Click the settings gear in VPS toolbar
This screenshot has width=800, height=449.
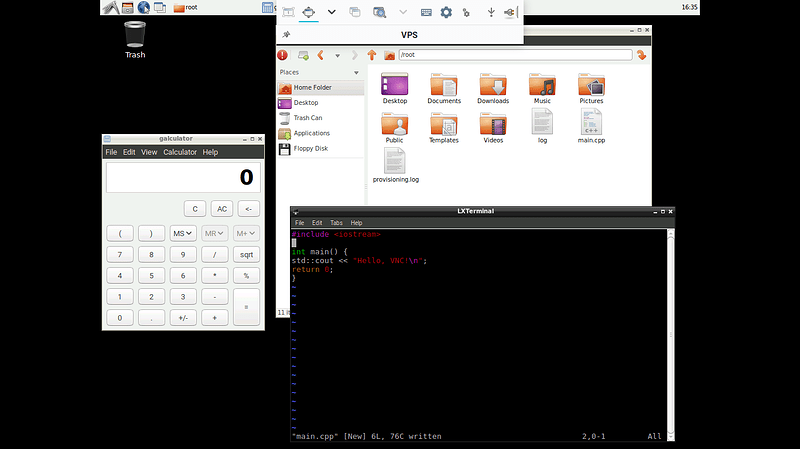pos(447,12)
